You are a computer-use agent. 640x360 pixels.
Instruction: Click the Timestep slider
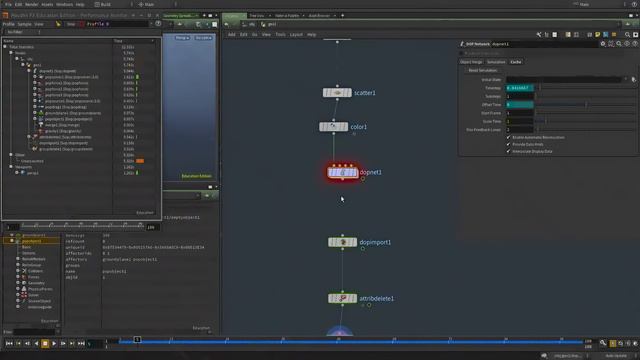pos(586,88)
